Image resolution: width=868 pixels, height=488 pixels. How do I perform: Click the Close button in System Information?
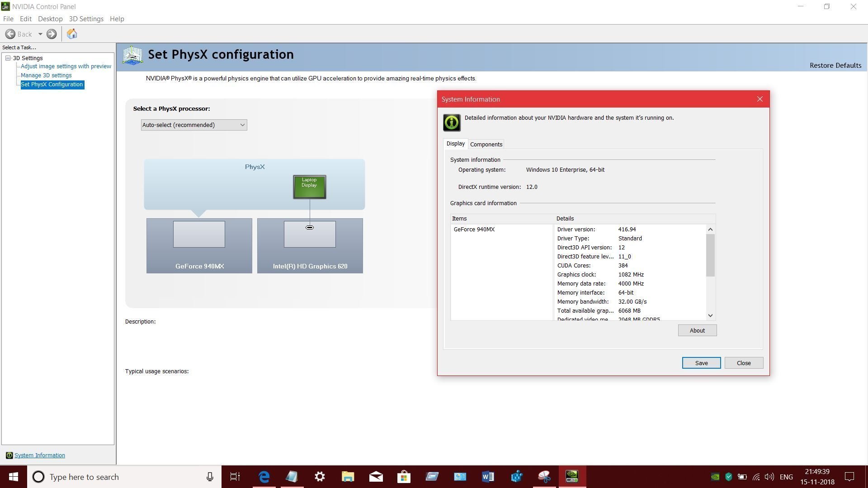[744, 363]
